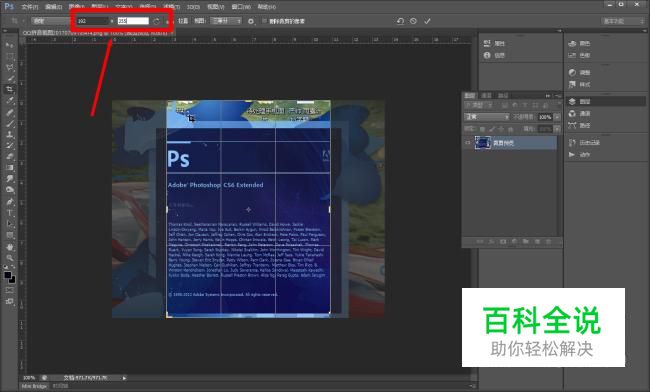Click the Straighten button in options bar

click(183, 21)
